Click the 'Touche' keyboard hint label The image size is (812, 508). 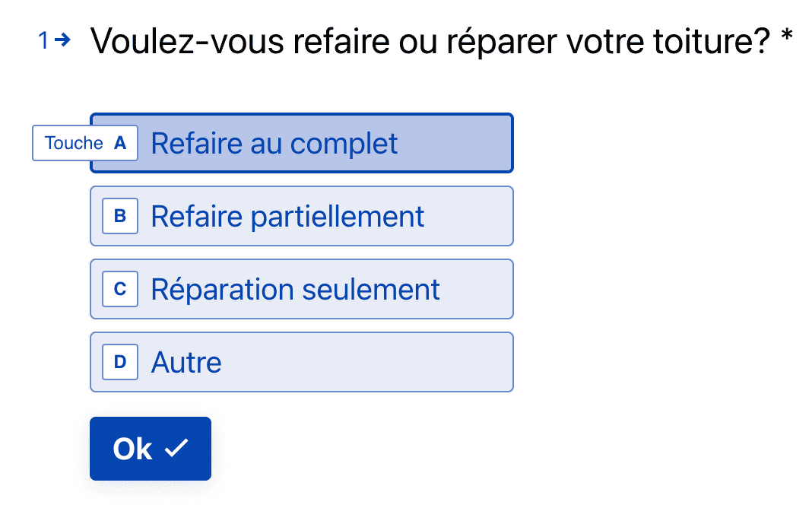74,143
